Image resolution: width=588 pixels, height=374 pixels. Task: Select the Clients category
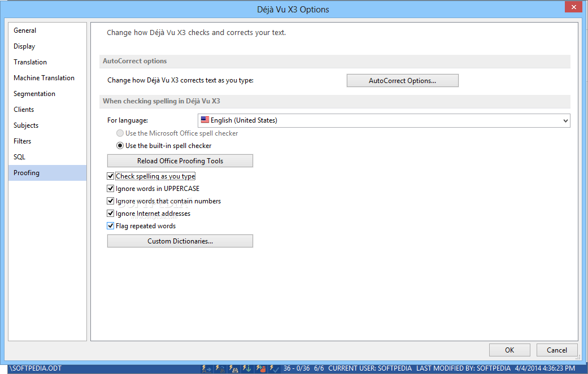pos(47,110)
